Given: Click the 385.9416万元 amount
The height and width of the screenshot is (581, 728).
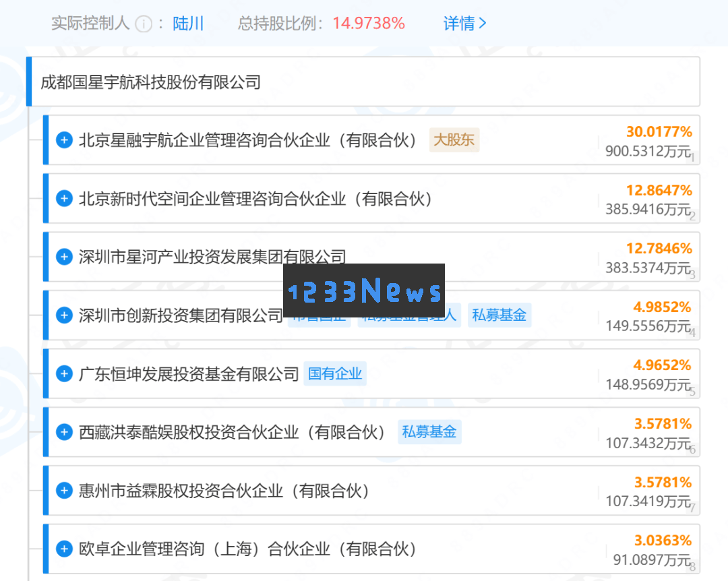Looking at the screenshot, I should (648, 210).
